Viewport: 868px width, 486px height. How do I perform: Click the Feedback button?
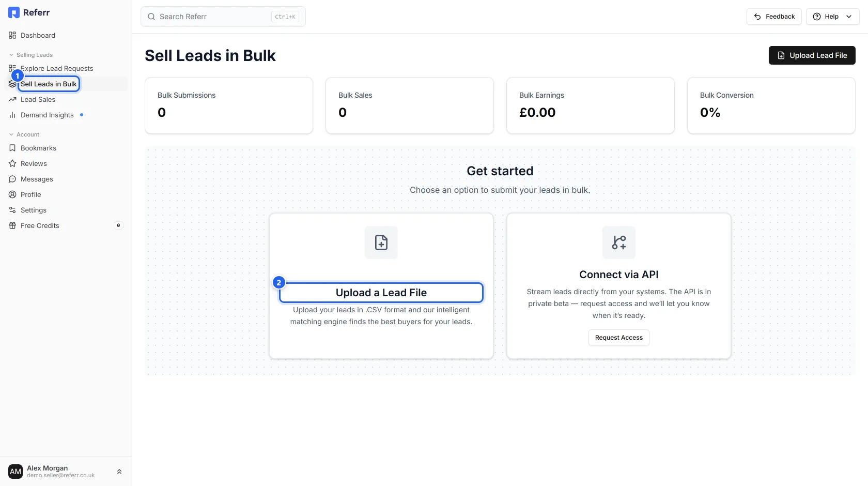click(774, 17)
